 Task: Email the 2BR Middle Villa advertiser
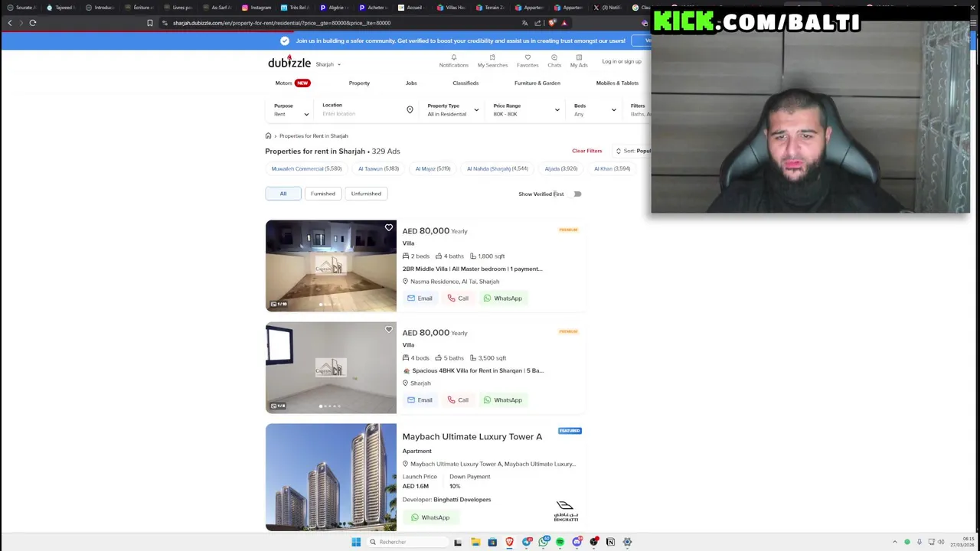[420, 298]
